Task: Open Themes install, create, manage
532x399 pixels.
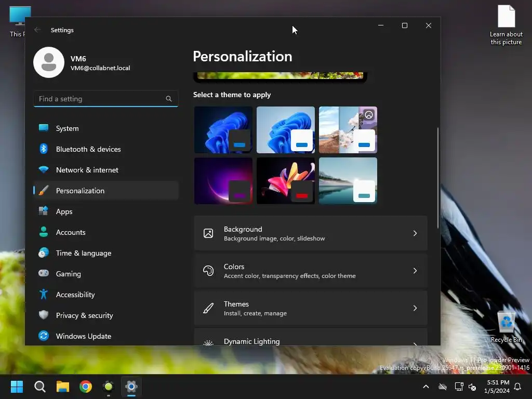Action: pyautogui.click(x=311, y=308)
